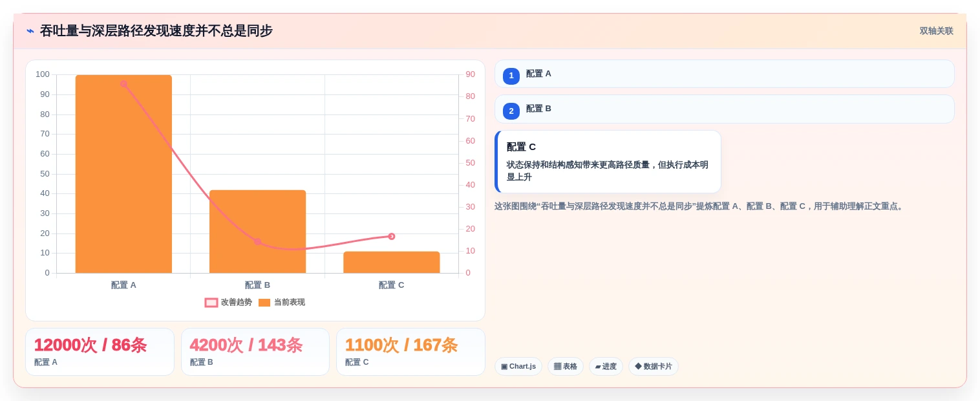Click the x-axis label 配置 A
Viewport: 980px width, 401px height.
point(123,285)
